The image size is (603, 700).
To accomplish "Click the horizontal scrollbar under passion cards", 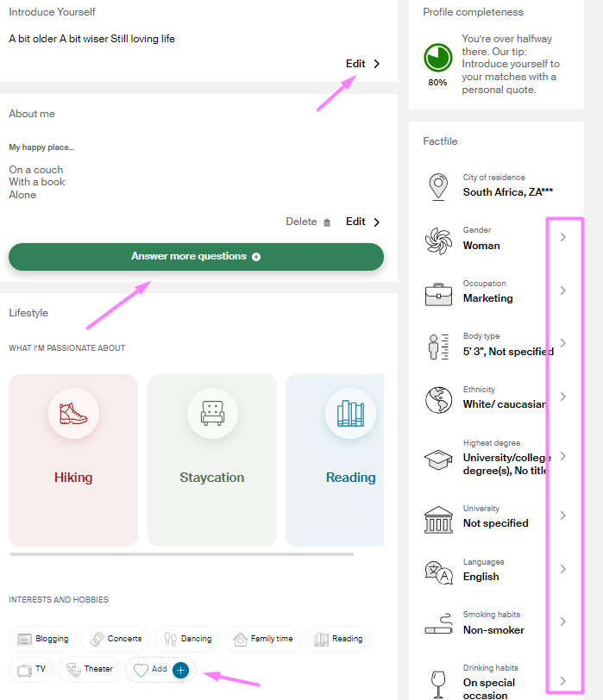I will click(x=181, y=554).
